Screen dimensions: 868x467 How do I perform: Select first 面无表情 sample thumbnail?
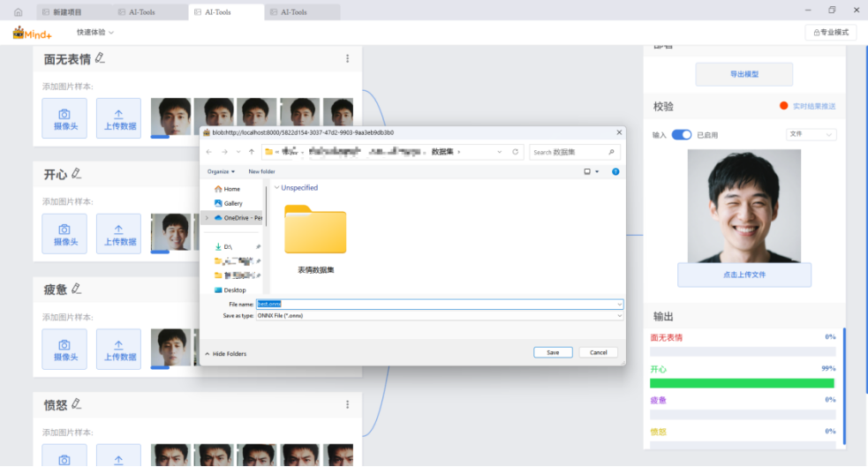point(170,117)
